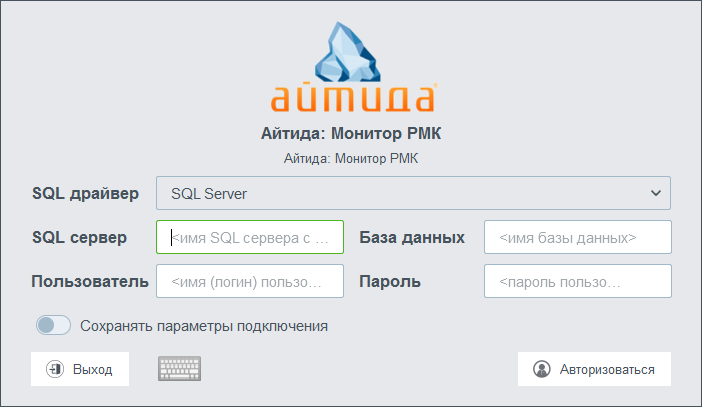Click the База данных label
This screenshot has height=407, width=702.
point(412,237)
